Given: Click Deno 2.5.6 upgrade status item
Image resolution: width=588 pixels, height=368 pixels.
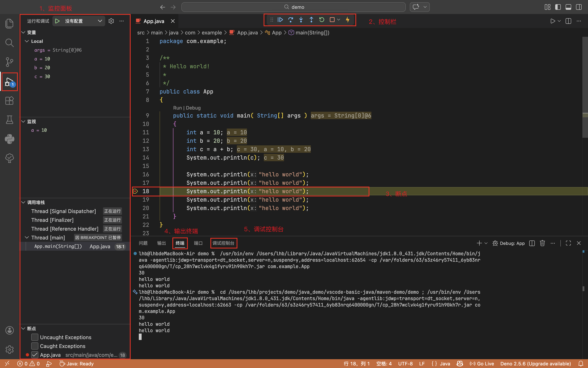Looking at the screenshot, I should (x=535, y=364).
